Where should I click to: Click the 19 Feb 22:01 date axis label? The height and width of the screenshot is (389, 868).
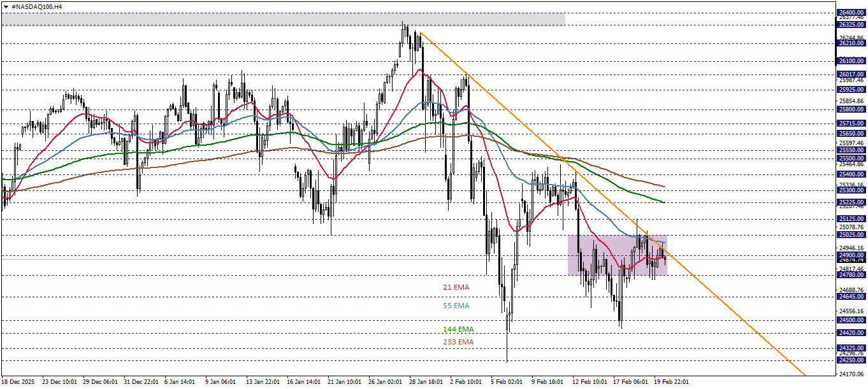[672, 383]
